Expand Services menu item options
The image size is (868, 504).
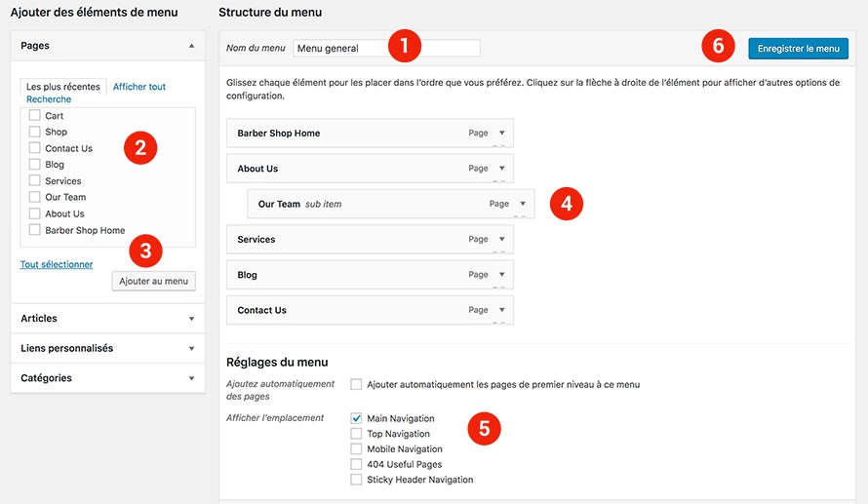pos(502,239)
